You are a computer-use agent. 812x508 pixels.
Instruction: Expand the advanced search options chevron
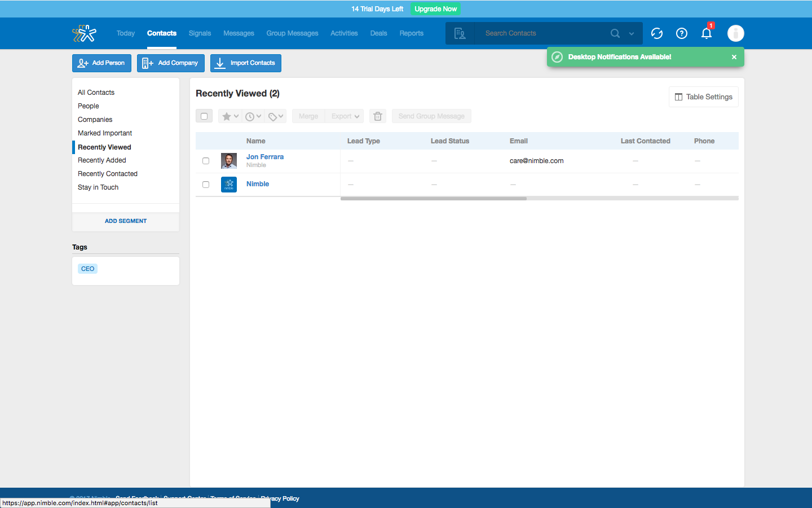pos(632,34)
